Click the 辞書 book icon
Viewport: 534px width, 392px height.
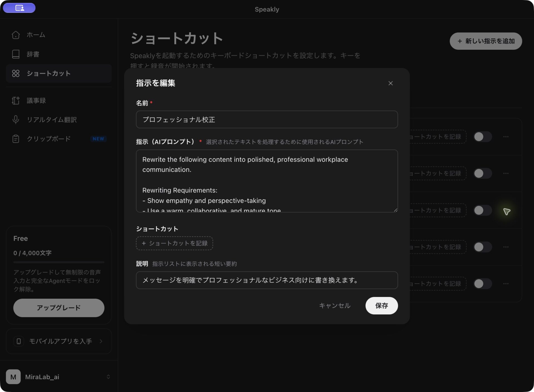[16, 54]
